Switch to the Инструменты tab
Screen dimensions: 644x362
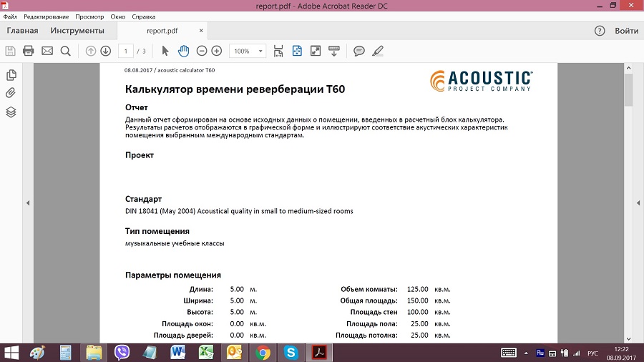pyautogui.click(x=77, y=31)
